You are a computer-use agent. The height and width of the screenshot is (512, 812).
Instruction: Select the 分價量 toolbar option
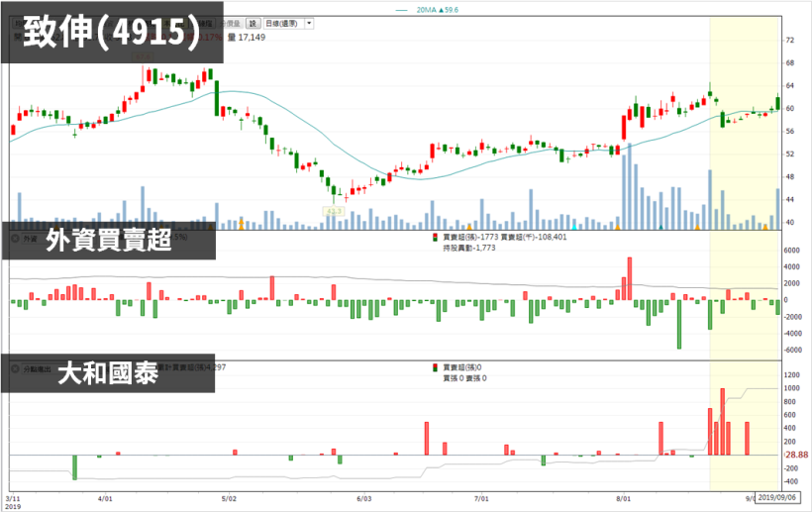(x=231, y=24)
